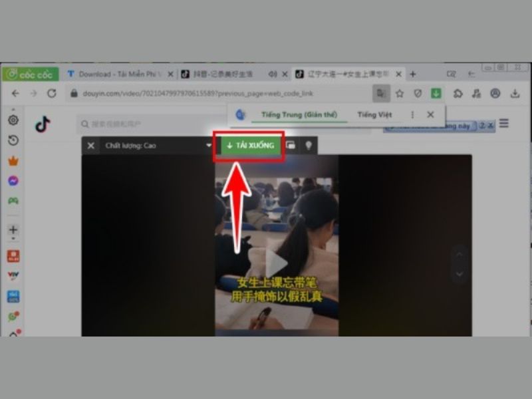
Task: Open browsing history clock icon in sidebar
Action: coord(13,140)
